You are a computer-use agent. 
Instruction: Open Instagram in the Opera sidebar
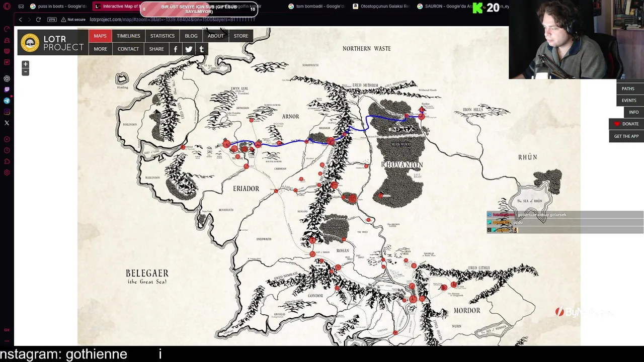pos(7,112)
